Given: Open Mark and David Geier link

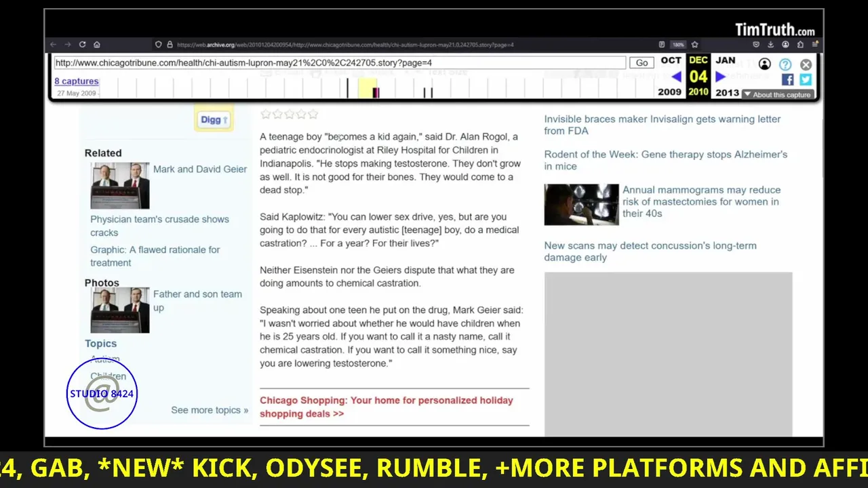Looking at the screenshot, I should pyautogui.click(x=200, y=169).
